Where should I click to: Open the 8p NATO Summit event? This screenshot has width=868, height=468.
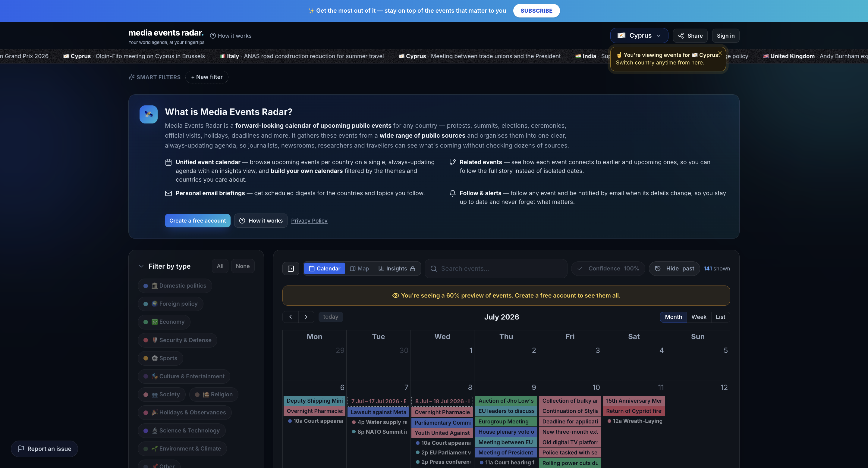click(x=379, y=432)
